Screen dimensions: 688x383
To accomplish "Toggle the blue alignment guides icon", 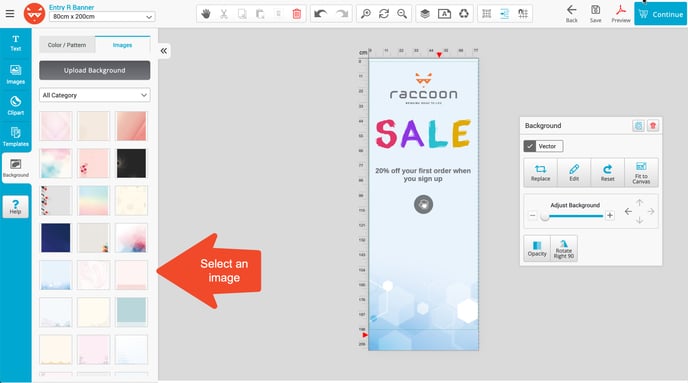I will pos(505,14).
